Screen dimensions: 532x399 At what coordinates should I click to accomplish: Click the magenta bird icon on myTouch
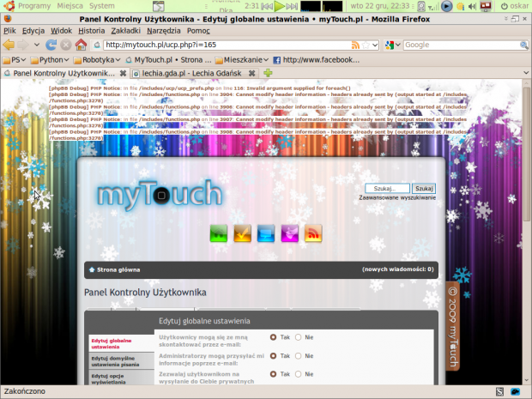pos(290,233)
